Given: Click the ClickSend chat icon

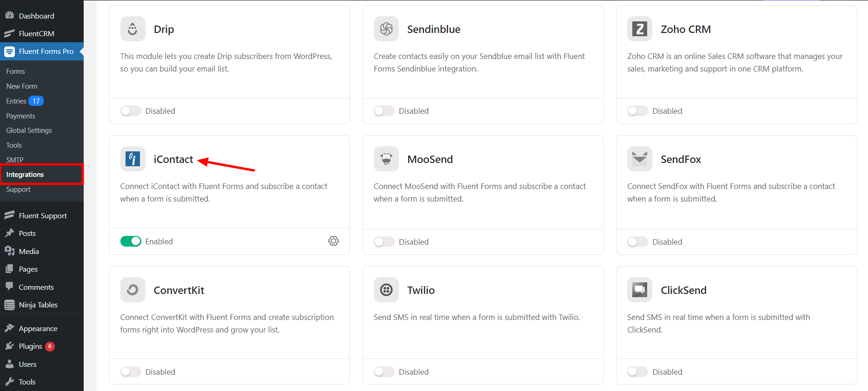Looking at the screenshot, I should pos(639,290).
